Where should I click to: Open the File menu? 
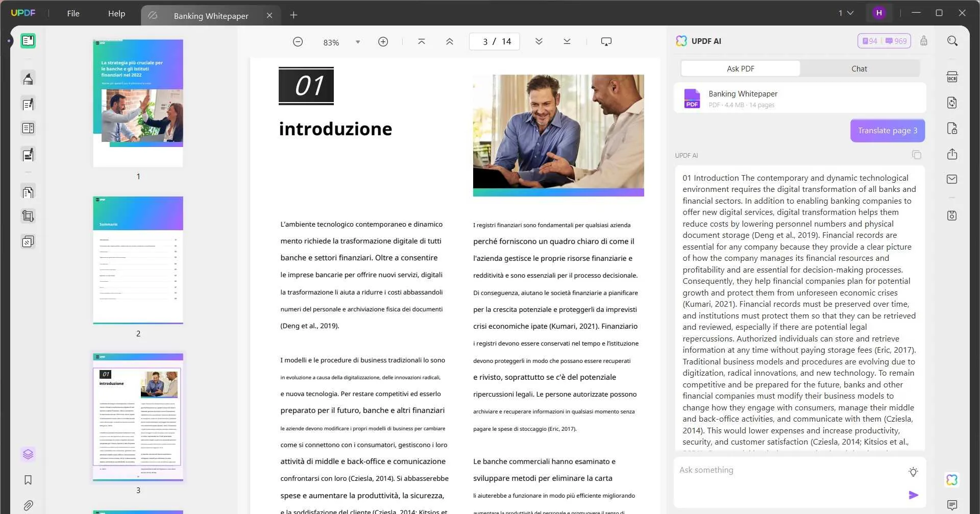[x=73, y=14]
